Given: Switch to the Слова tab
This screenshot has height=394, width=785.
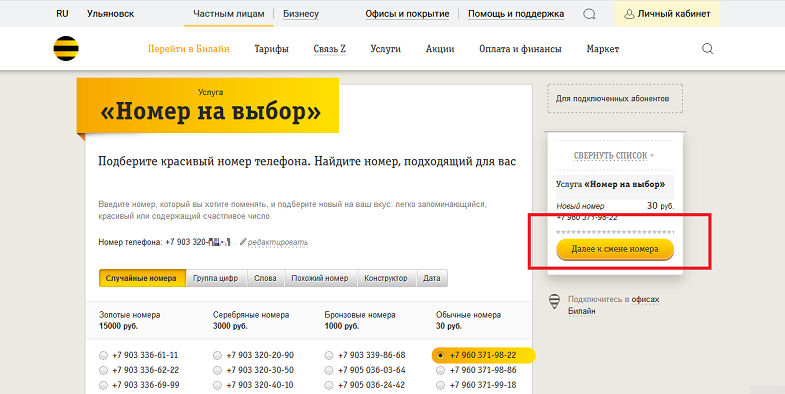Looking at the screenshot, I should tap(265, 278).
